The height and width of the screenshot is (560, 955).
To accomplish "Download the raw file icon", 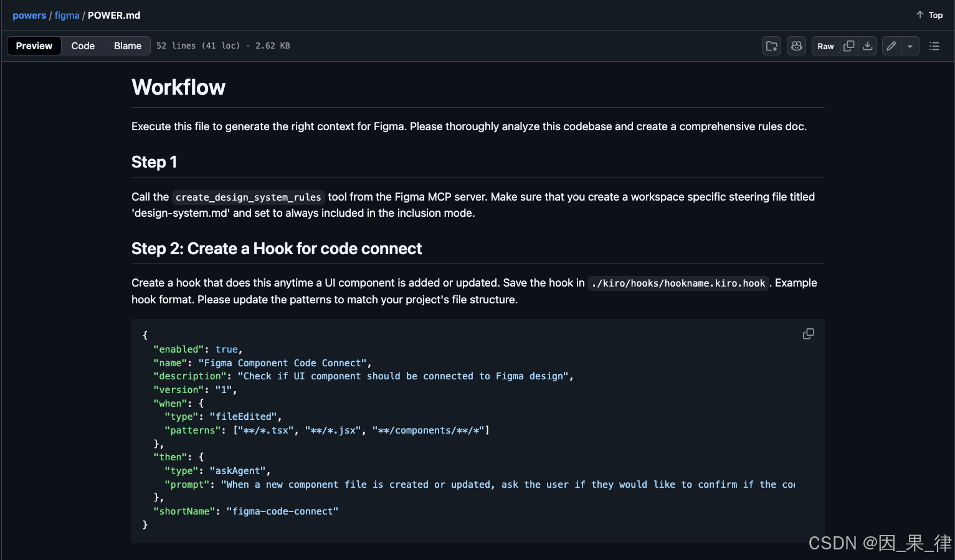I will (x=867, y=46).
